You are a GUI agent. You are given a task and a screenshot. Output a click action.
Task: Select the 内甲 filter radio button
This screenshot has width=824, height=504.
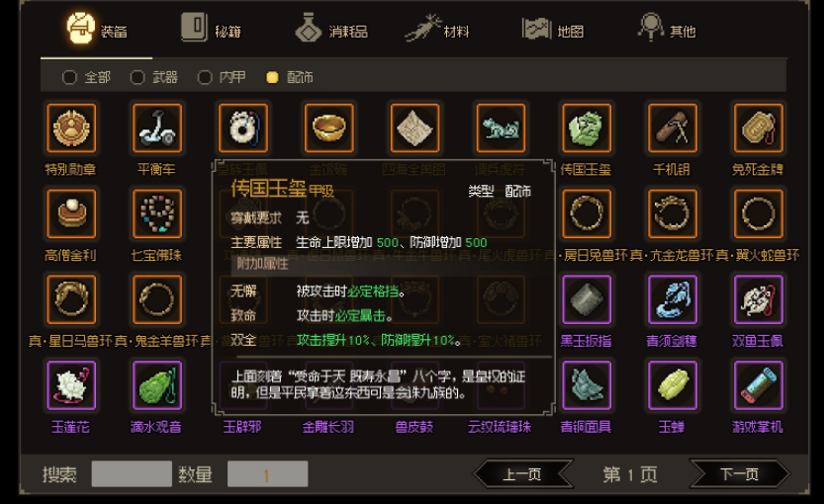205,78
